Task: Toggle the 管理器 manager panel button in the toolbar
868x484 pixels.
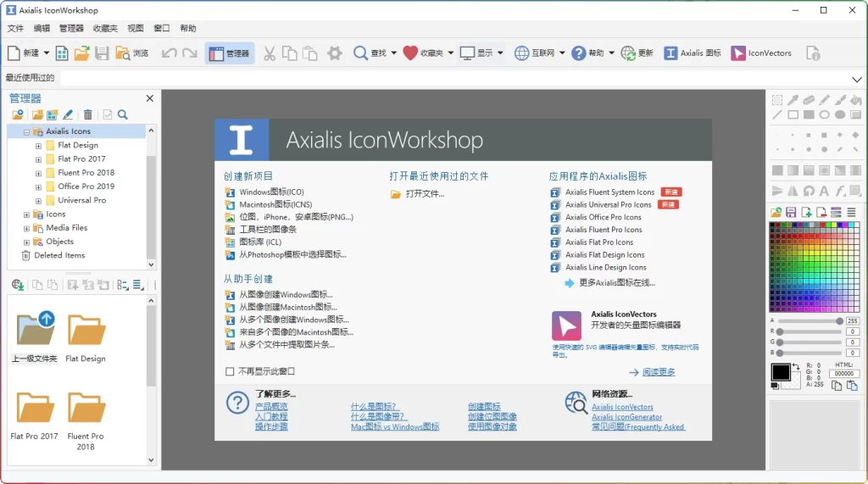Action: pos(230,53)
